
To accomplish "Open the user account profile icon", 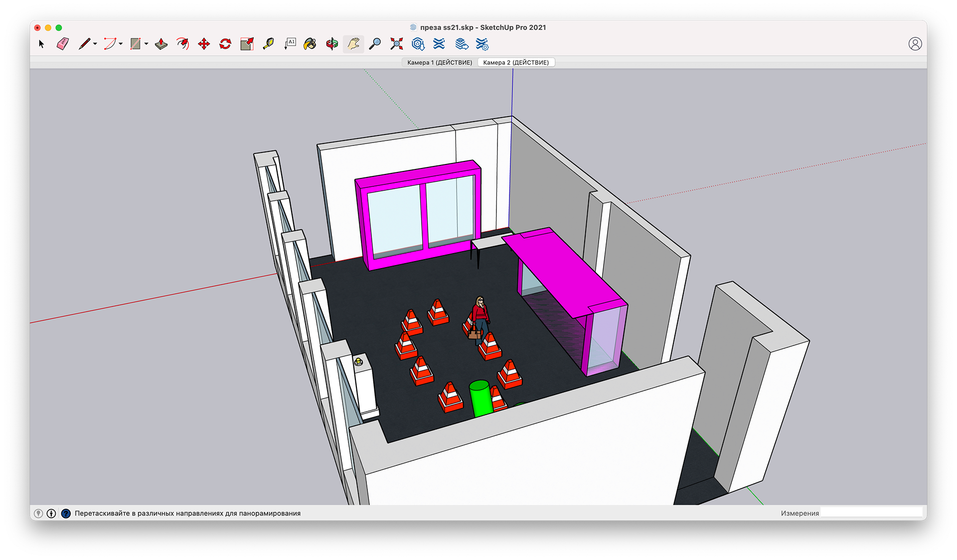I will click(x=915, y=44).
